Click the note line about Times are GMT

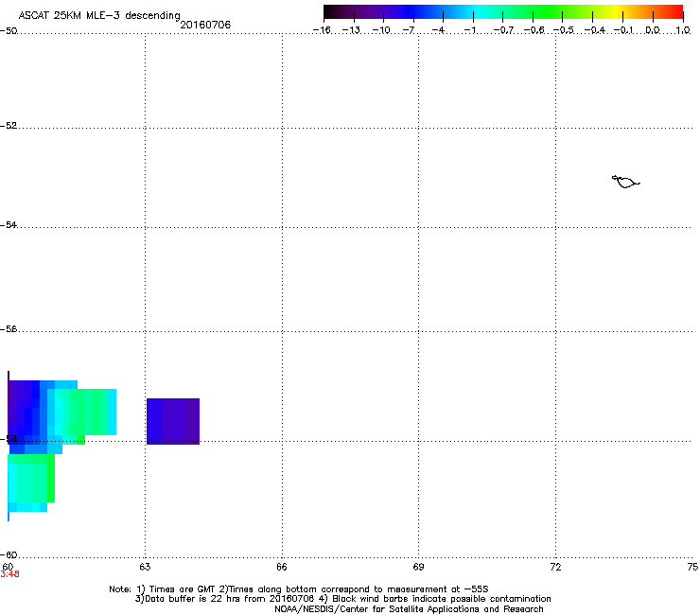299,589
